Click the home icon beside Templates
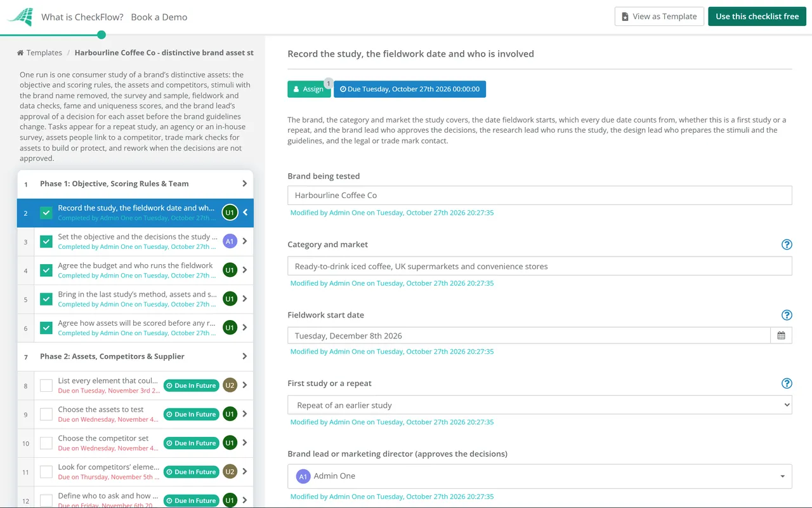Viewport: 812px width, 508px height. tap(20, 53)
